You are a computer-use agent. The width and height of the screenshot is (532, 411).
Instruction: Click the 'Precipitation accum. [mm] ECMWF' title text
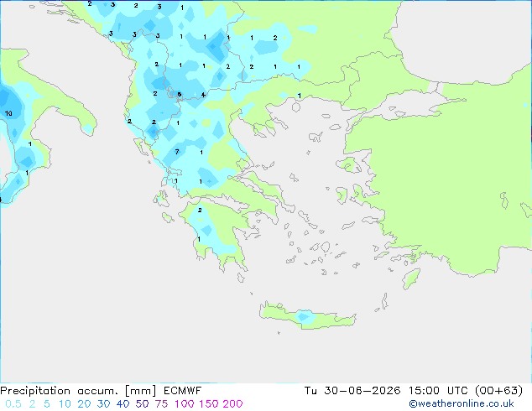coord(101,391)
